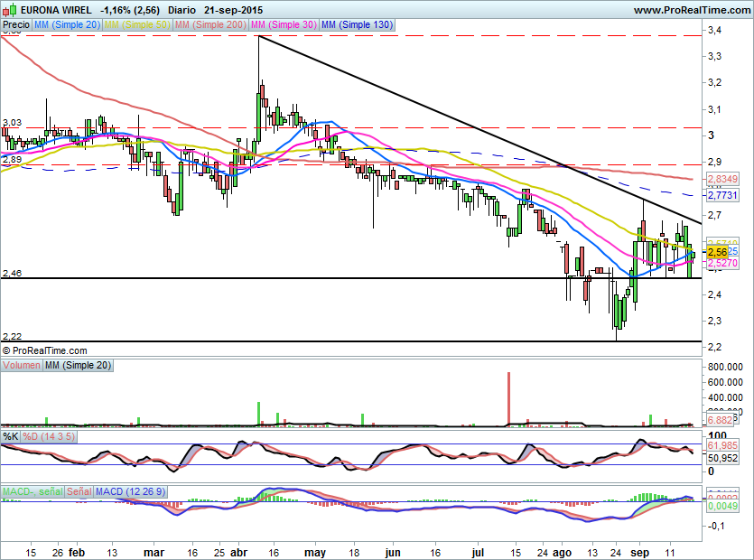The width and height of the screenshot is (754, 560).
Task: Select MM (Simple 20) in volume panel
Action: [78, 365]
